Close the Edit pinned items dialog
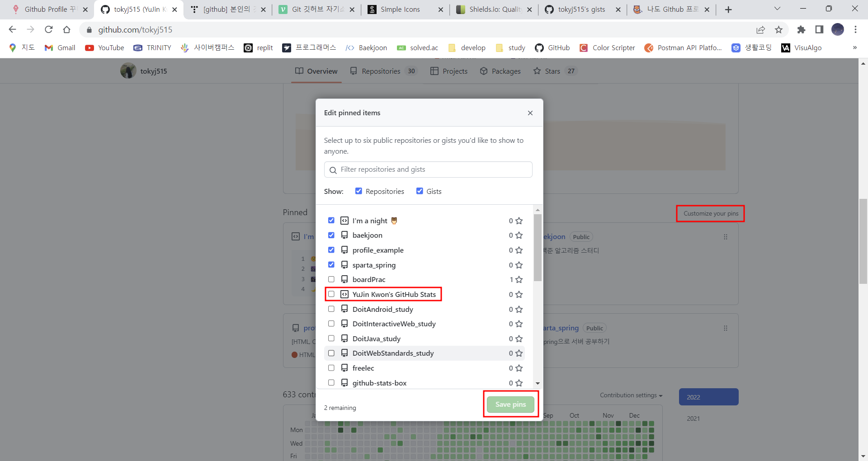This screenshot has width=868, height=461. point(530,113)
